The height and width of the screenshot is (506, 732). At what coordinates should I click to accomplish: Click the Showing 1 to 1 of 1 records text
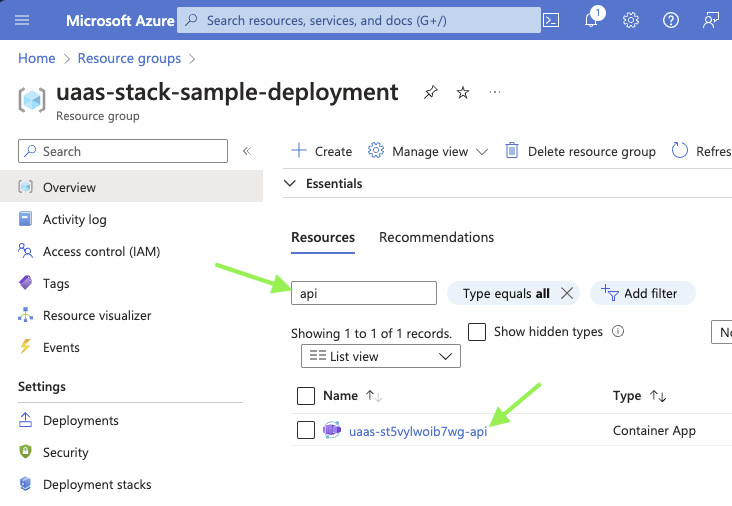point(372,333)
